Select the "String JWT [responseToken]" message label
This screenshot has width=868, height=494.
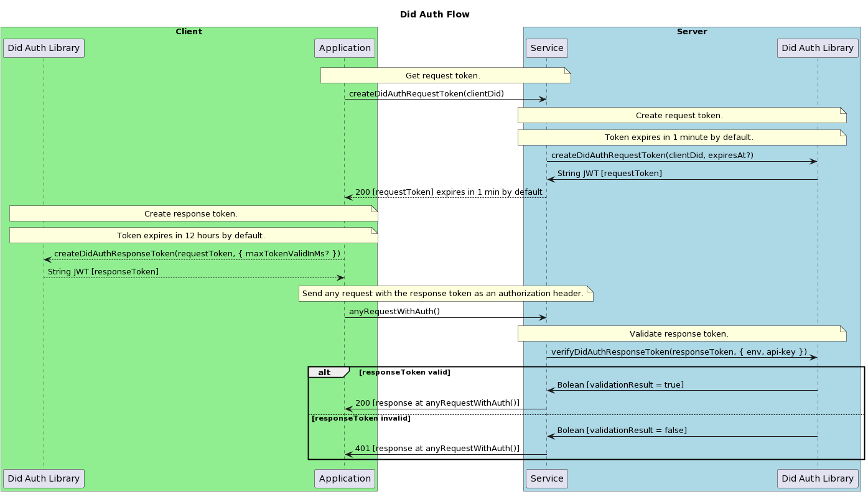click(x=103, y=271)
